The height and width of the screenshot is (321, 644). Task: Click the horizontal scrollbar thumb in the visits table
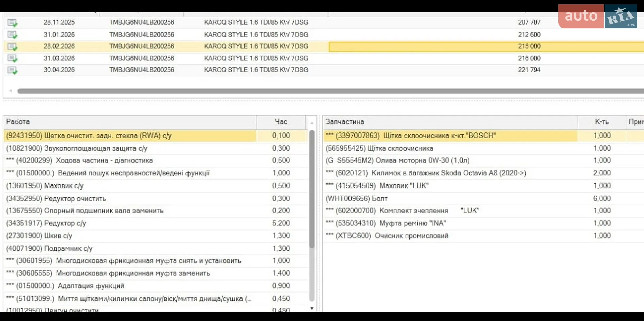331,91
